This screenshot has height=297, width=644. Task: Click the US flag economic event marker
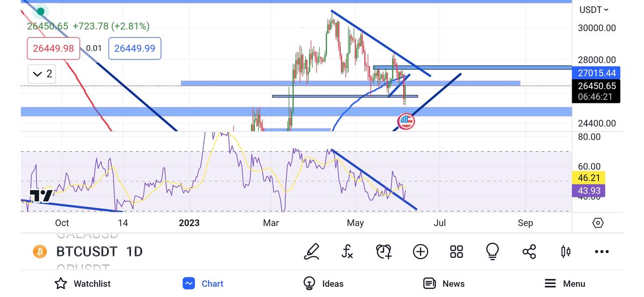pos(406,122)
